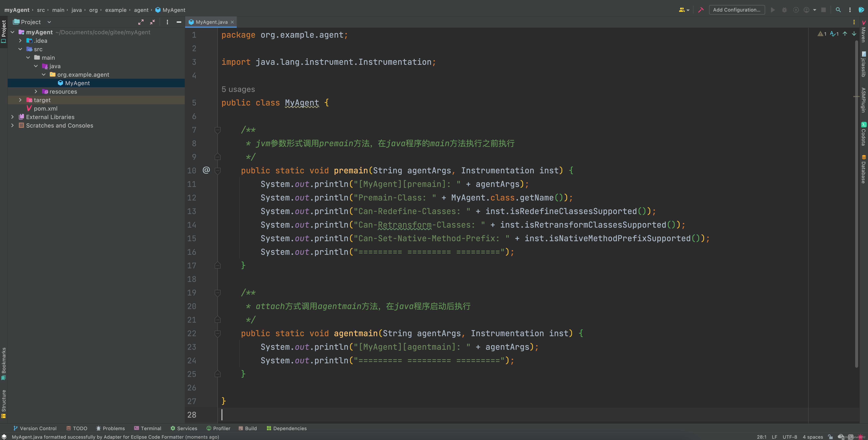Open editor tabs options menu
The width and height of the screenshot is (868, 440).
(854, 22)
